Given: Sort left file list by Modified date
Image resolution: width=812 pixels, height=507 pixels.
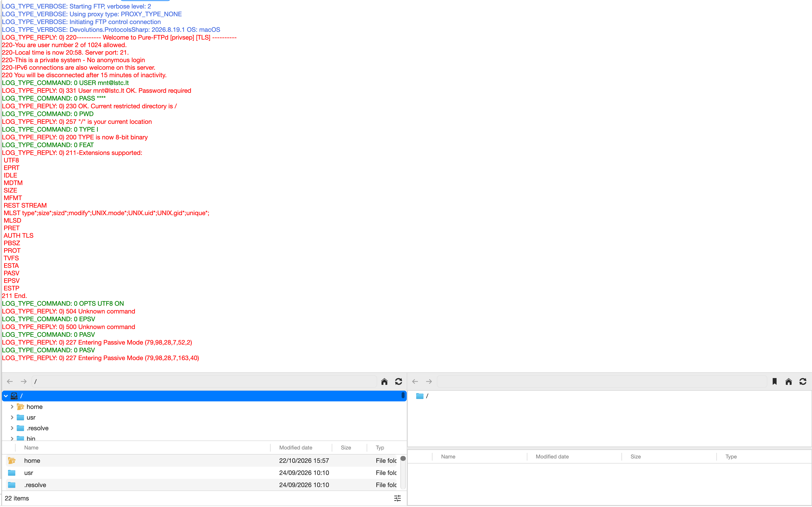Looking at the screenshot, I should pyautogui.click(x=296, y=448).
